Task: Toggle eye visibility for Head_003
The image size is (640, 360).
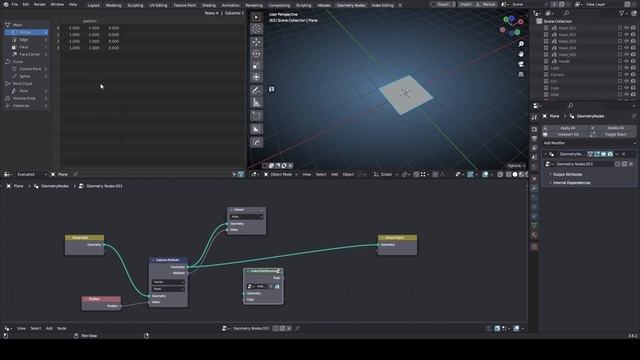Action: tap(627, 41)
